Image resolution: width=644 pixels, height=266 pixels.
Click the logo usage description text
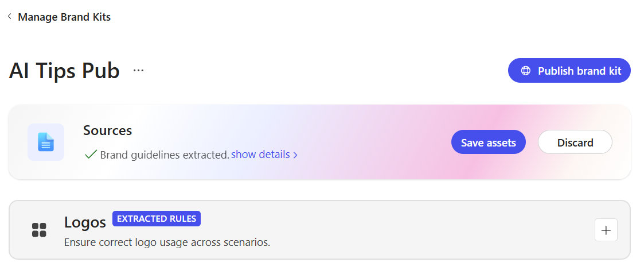click(167, 242)
